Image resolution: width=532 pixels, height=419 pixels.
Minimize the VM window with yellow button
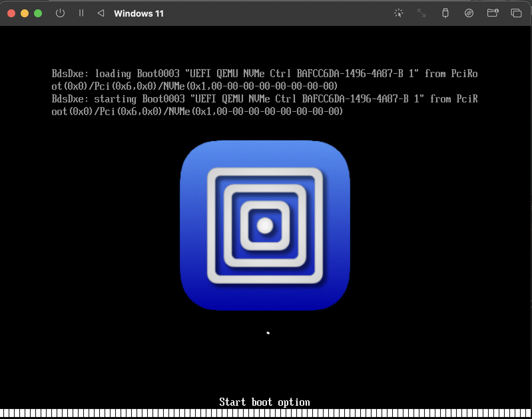click(x=25, y=13)
